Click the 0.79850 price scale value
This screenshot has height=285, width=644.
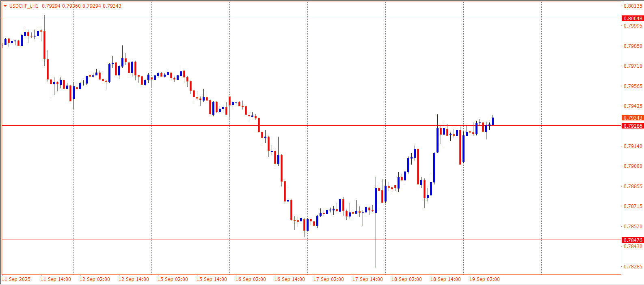633,46
